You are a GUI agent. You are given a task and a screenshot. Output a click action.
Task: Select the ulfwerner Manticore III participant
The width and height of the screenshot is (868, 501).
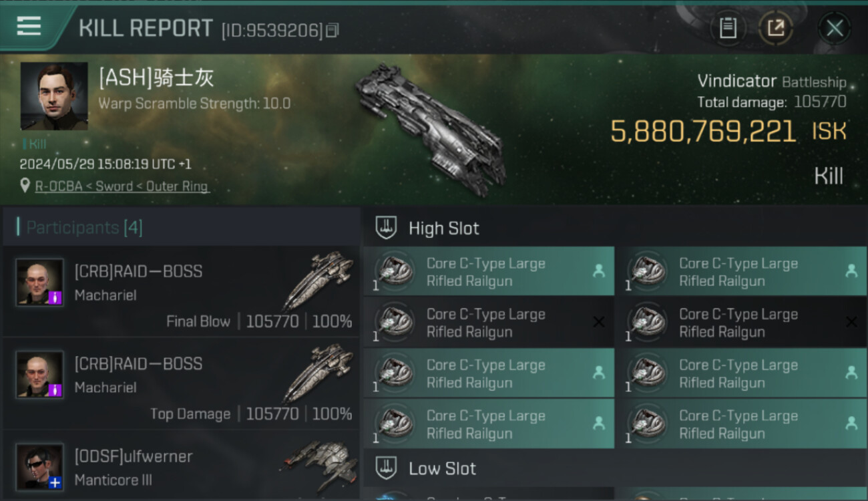[181, 468]
